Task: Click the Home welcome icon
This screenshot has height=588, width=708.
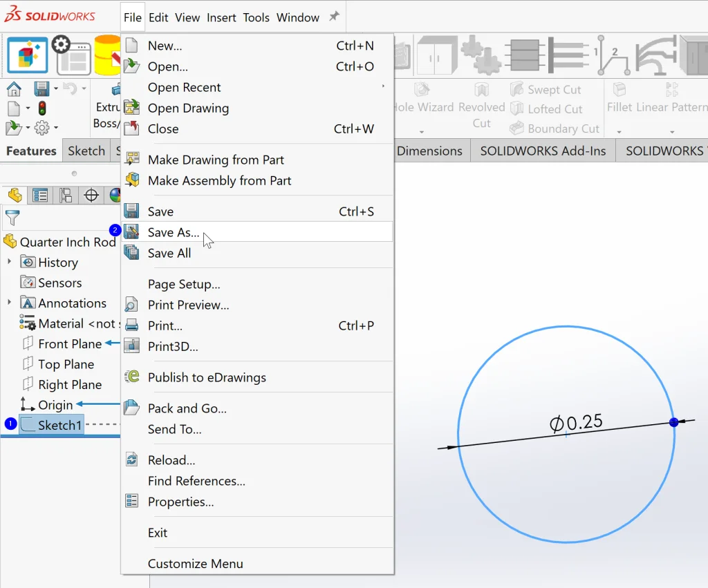Action: click(x=14, y=89)
